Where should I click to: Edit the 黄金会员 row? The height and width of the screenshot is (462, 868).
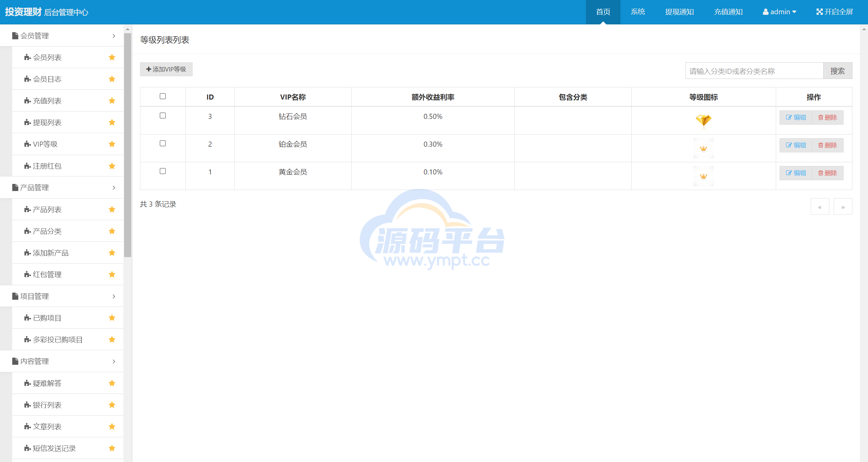point(795,173)
